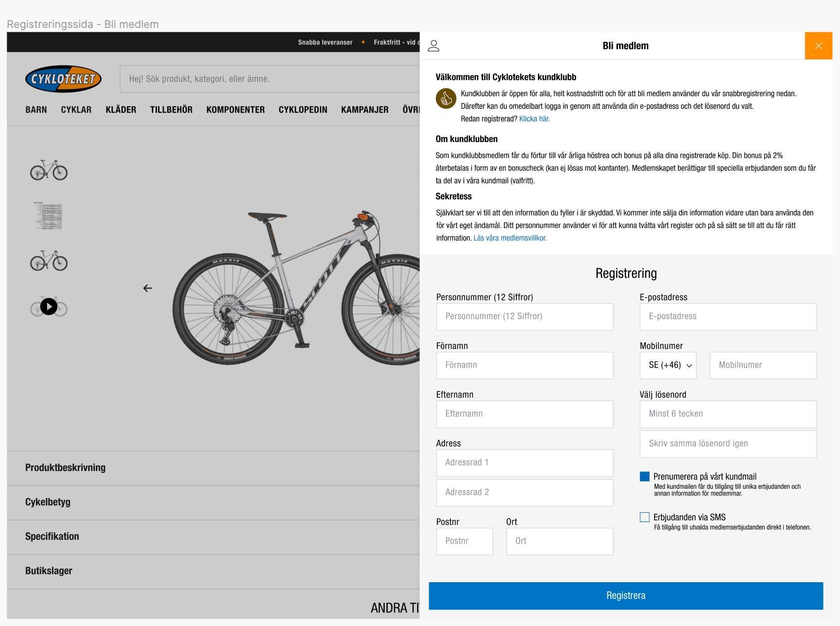The image size is (840, 626).
Task: Click the Skriv samma lösenord igen field
Action: click(x=728, y=444)
